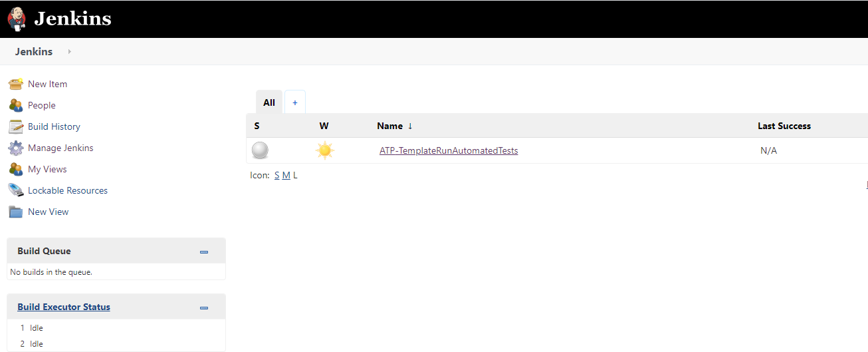The width and height of the screenshot is (868, 352).
Task: Sort jobs by S status column
Action: point(257,126)
